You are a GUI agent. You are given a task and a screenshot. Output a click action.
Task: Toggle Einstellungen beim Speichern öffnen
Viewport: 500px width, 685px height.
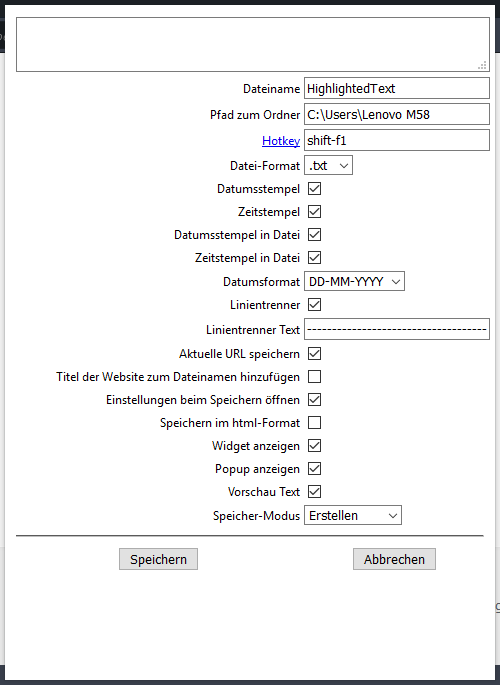click(314, 400)
